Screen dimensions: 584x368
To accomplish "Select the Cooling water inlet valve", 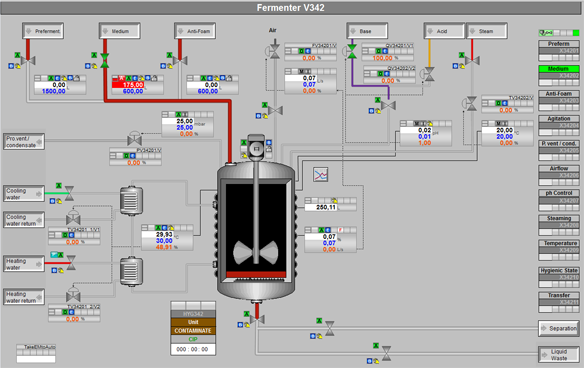I will click(69, 193).
